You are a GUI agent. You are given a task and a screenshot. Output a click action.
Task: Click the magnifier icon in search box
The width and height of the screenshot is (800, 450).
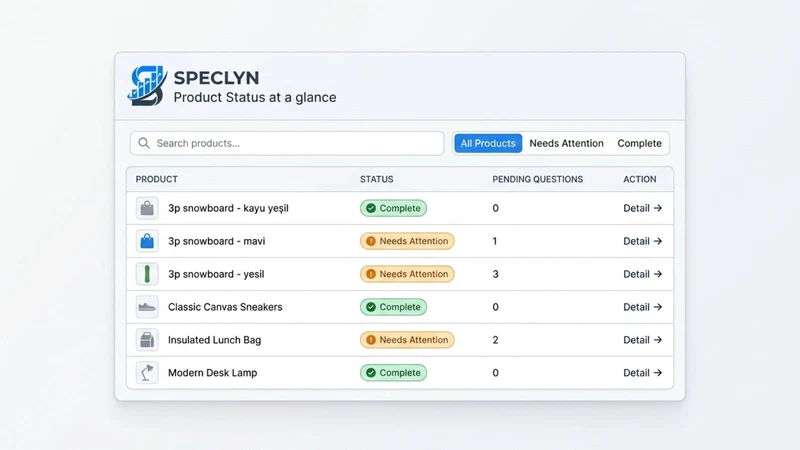pos(144,143)
